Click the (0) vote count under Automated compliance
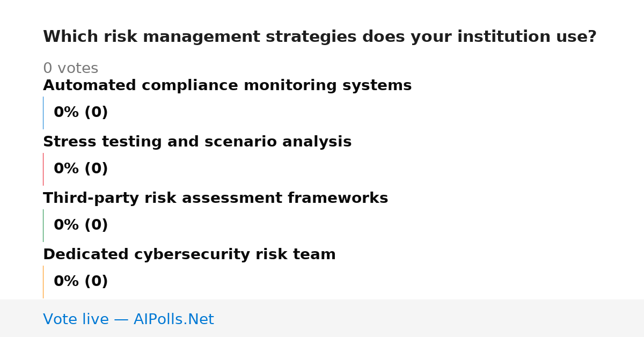This screenshot has height=337, width=644. point(96,113)
